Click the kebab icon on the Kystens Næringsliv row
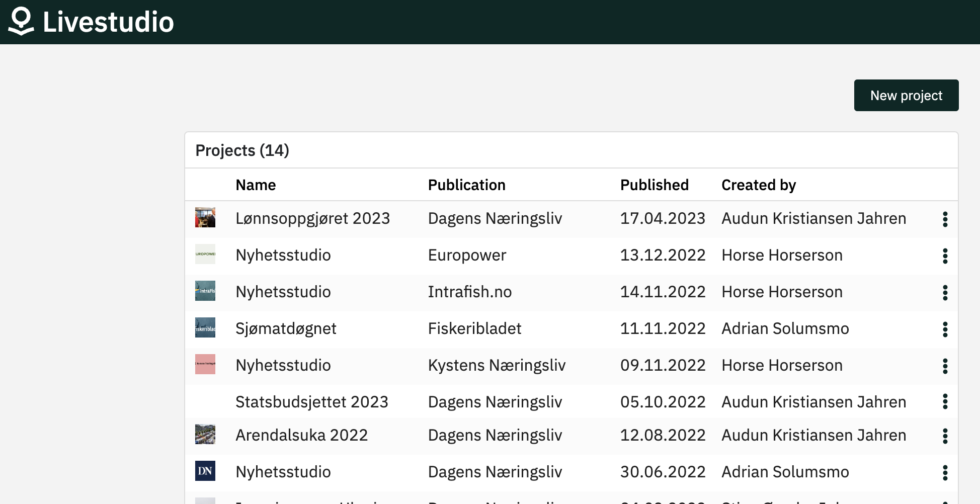 pyautogui.click(x=945, y=366)
